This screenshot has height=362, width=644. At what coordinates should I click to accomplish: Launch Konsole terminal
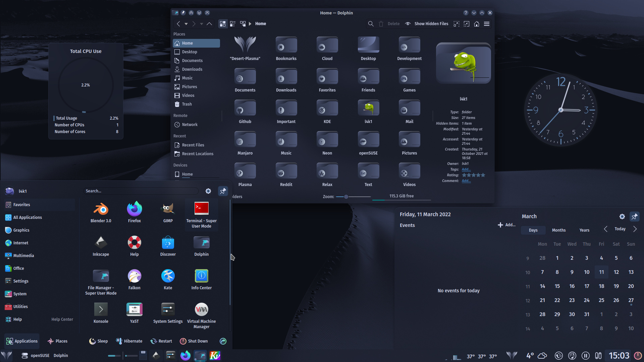[101, 313]
